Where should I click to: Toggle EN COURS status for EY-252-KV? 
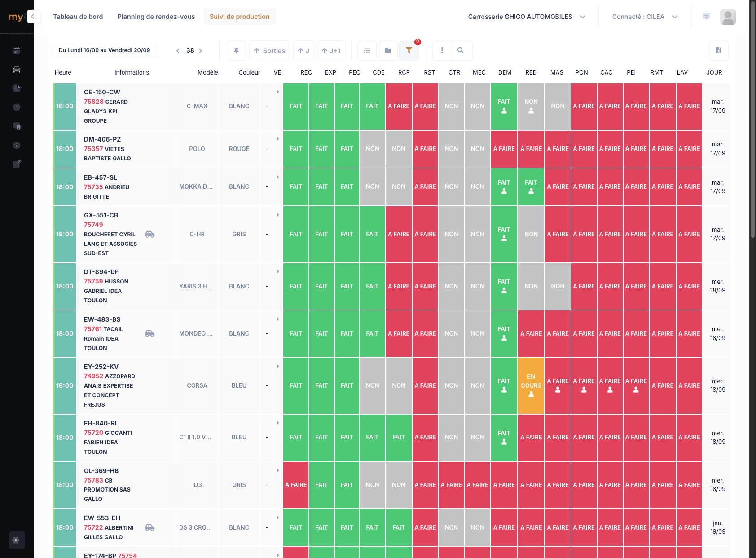[x=531, y=385]
